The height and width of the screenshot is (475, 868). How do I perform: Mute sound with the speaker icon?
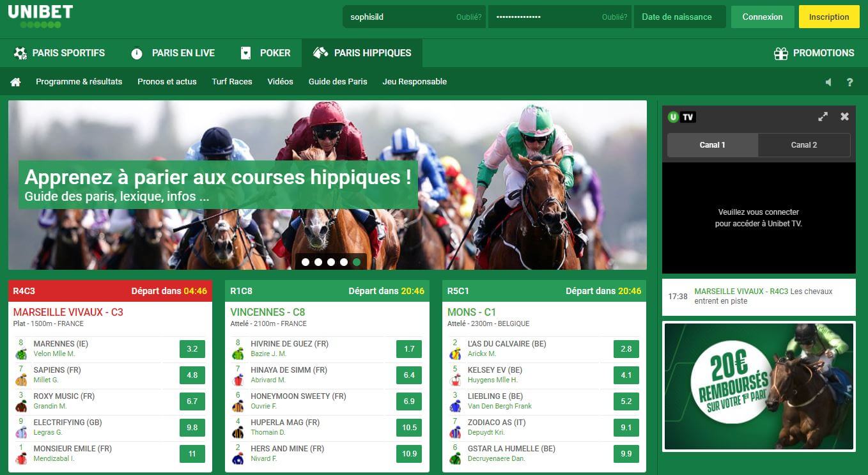pos(828,82)
